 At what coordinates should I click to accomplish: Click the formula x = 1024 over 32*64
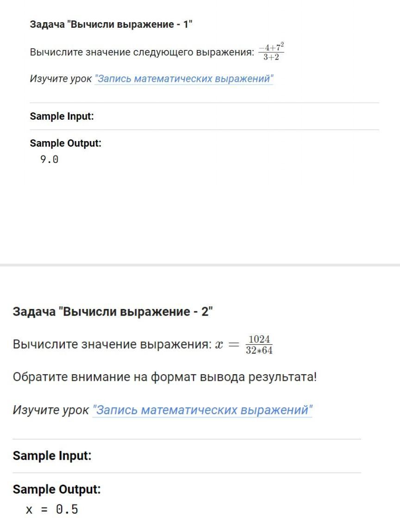(244, 345)
